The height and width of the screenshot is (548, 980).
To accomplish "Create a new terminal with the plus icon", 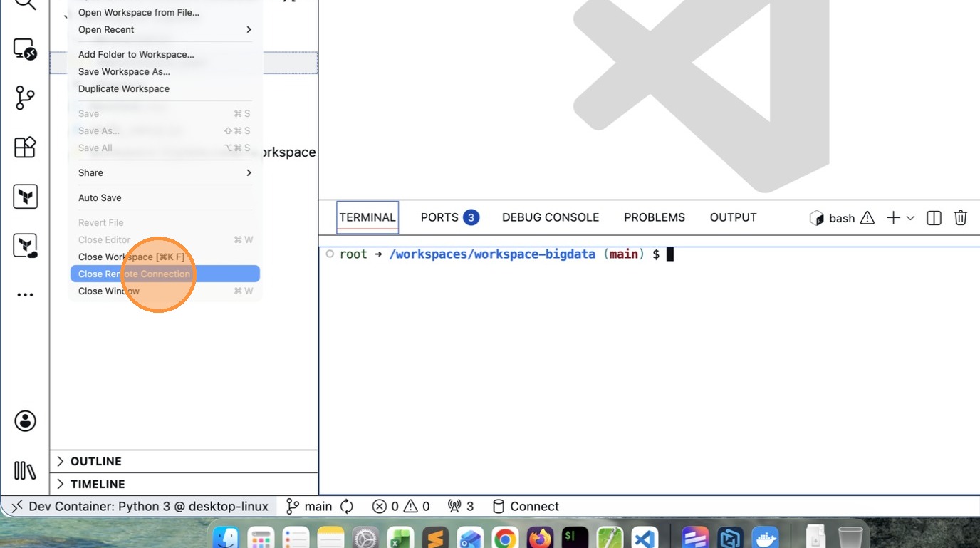I will pos(893,218).
